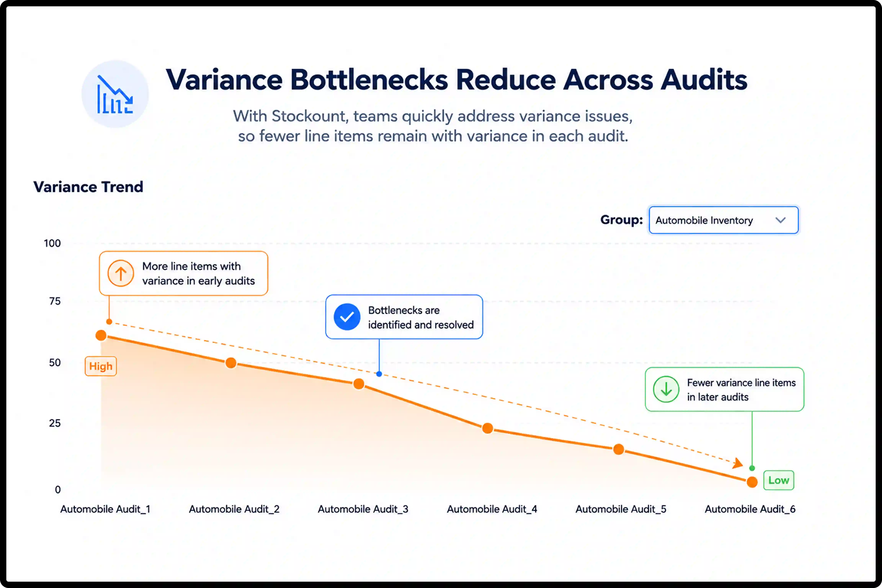Click the green Low badge

point(779,480)
